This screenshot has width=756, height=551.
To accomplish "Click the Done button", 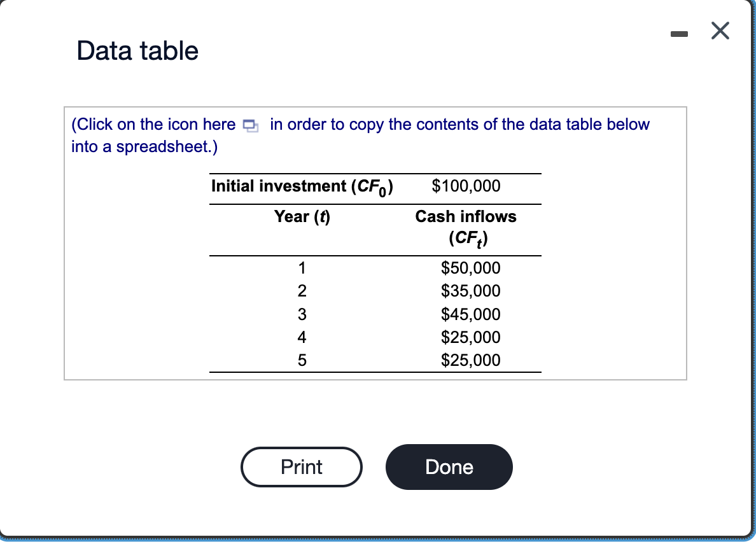I will 449,466.
